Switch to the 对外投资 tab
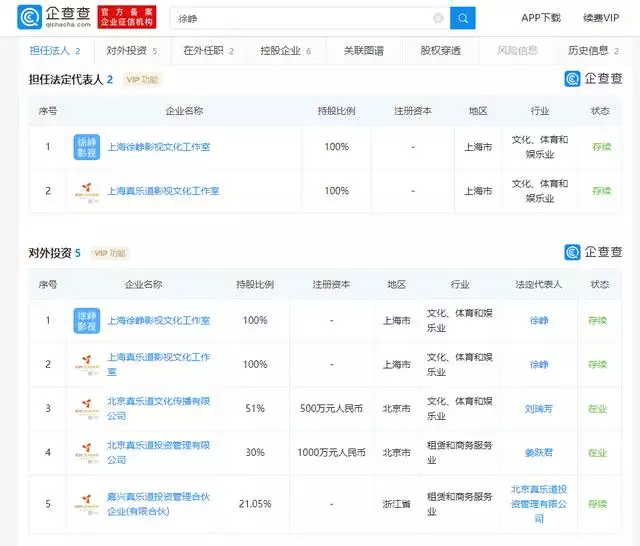This screenshot has width=640, height=546. (131, 51)
